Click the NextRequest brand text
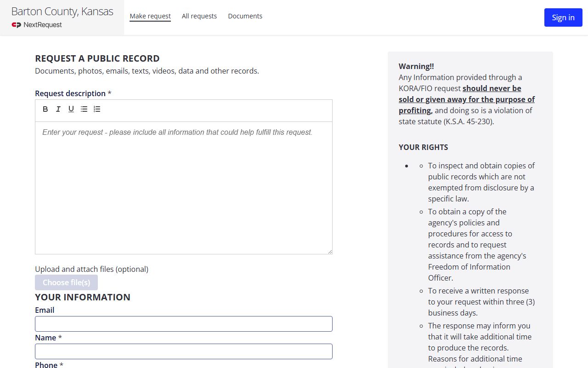 pyautogui.click(x=43, y=25)
